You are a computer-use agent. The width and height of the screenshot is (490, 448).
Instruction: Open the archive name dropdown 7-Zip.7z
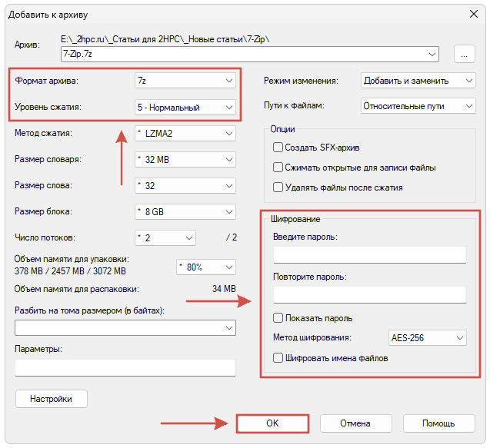249,54
